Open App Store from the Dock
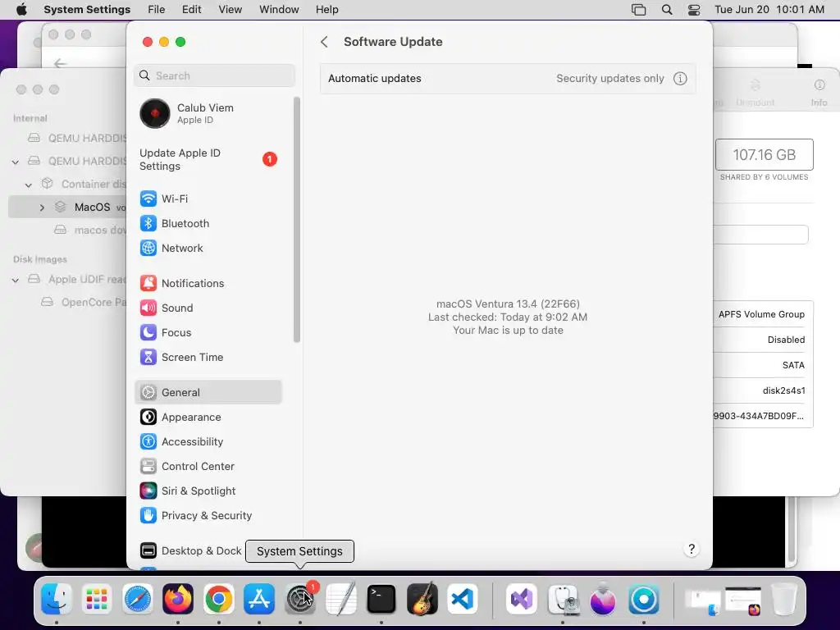840x630 pixels. coord(259,599)
